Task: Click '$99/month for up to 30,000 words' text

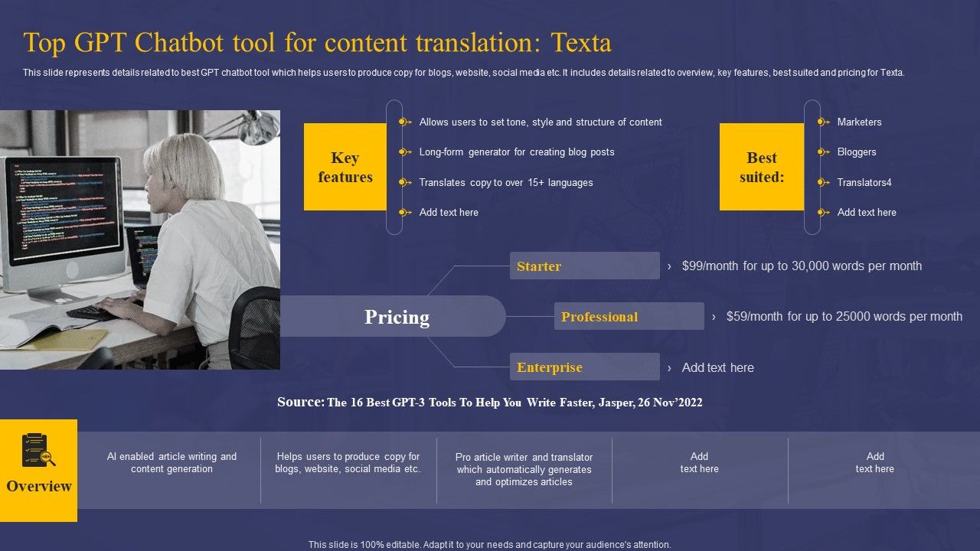Action: 802,266
